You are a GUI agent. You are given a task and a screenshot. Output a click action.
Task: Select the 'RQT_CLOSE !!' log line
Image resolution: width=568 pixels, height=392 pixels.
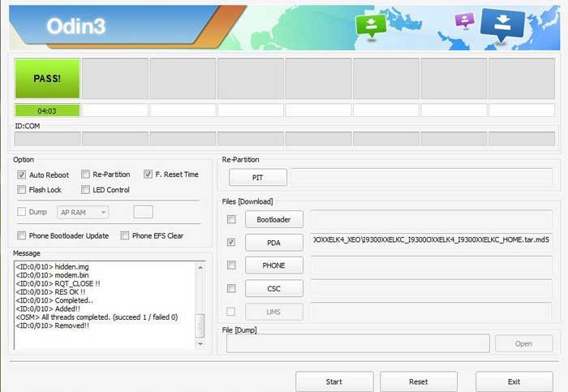click(x=58, y=283)
